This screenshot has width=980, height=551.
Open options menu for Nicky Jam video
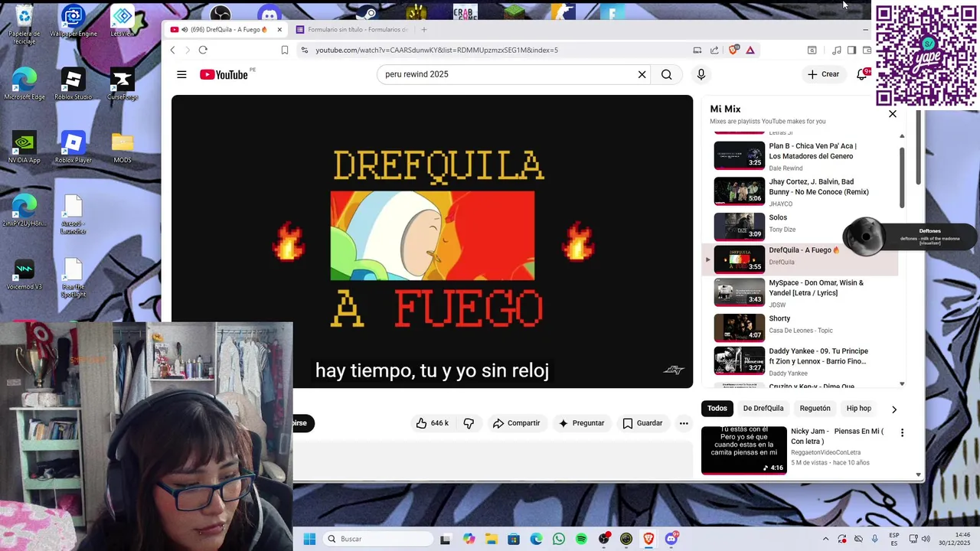click(x=902, y=433)
